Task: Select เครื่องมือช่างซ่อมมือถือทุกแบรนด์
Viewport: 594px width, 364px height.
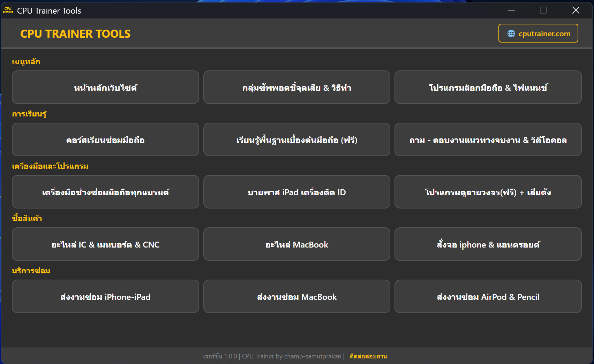Action: click(105, 192)
